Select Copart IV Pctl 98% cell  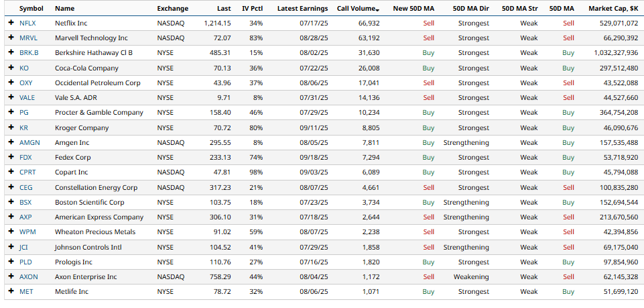[256, 172]
